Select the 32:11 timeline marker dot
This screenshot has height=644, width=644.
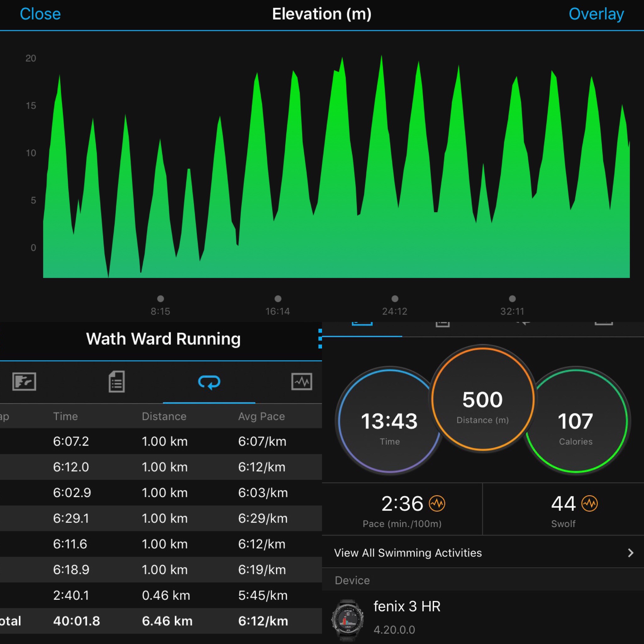512,299
